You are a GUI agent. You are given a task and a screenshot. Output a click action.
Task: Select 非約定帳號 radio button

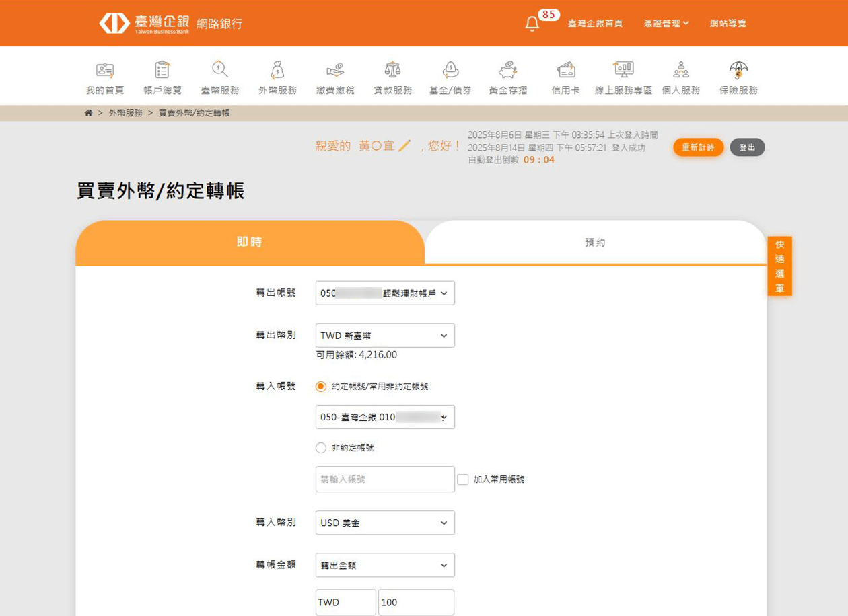pos(321,448)
